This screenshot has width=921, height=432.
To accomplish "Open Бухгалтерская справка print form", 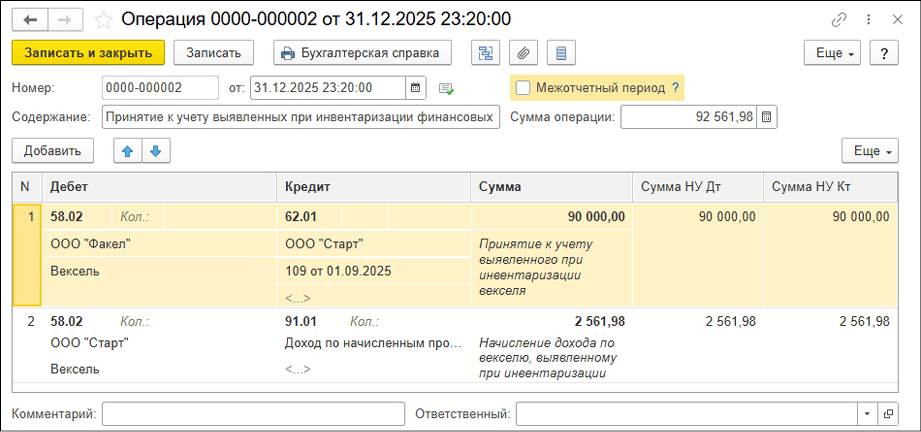I will [x=362, y=53].
